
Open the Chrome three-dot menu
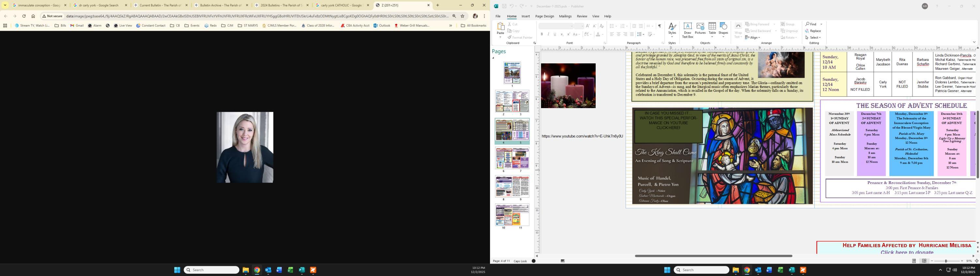pos(484,16)
